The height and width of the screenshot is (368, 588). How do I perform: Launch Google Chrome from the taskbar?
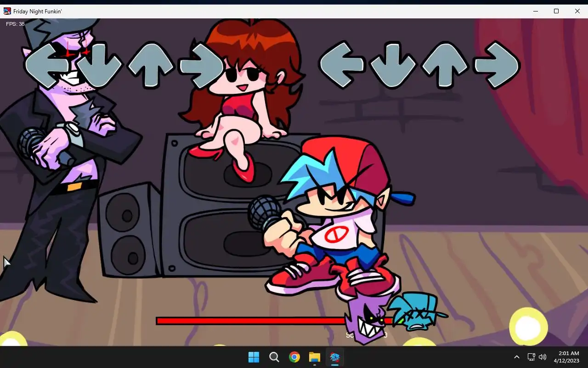tap(294, 357)
